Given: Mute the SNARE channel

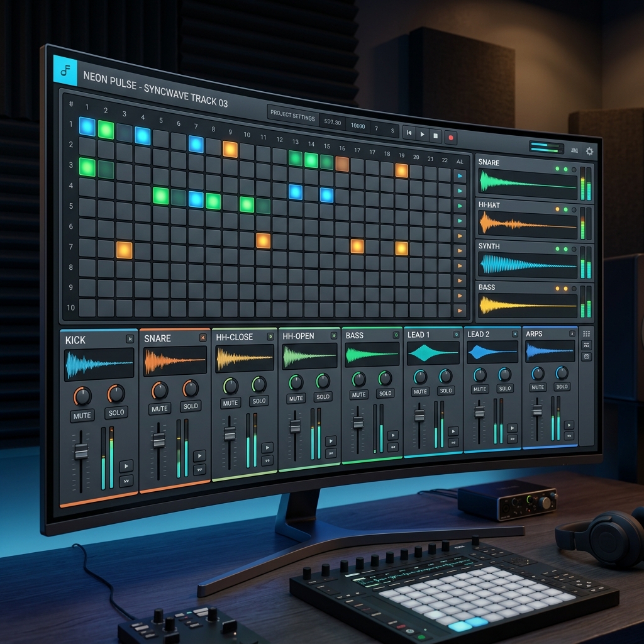Looking at the screenshot, I should pyautogui.click(x=159, y=409).
